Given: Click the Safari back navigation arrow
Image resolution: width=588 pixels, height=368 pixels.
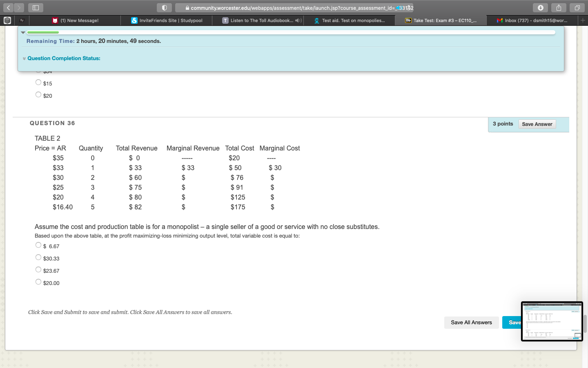Looking at the screenshot, I should 8,8.
